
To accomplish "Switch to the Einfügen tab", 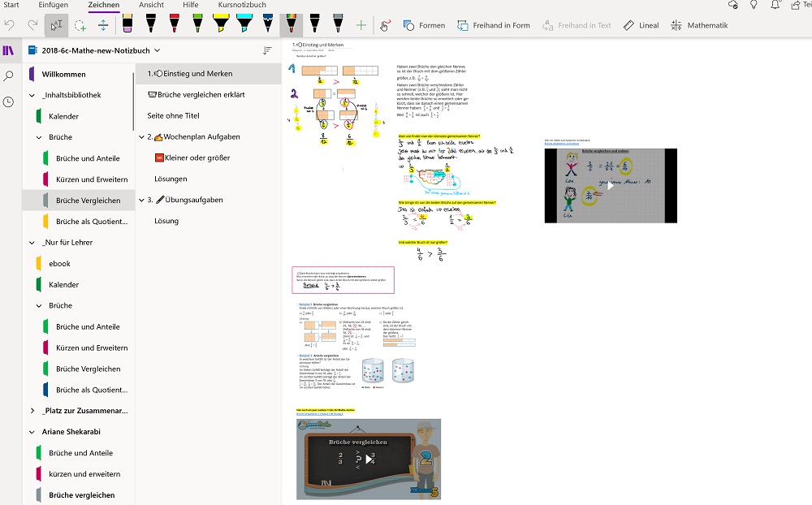I will (53, 5).
